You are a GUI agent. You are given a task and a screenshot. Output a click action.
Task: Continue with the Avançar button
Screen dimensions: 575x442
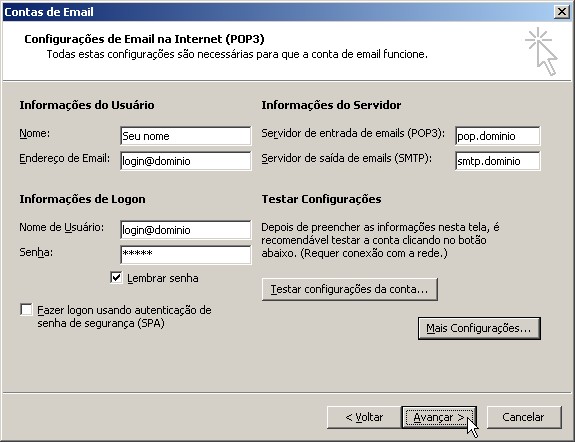pyautogui.click(x=439, y=417)
